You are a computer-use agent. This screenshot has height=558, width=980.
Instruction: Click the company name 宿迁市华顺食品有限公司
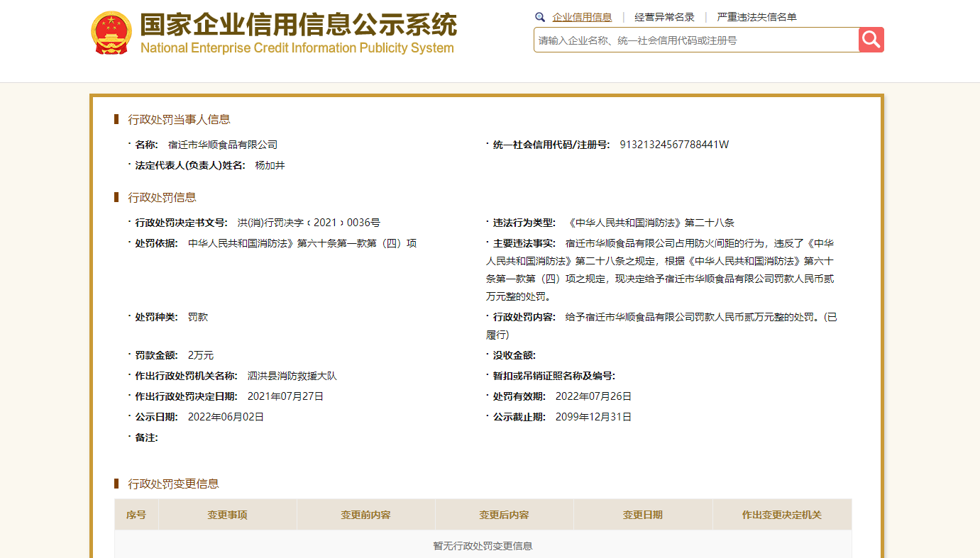tap(223, 145)
